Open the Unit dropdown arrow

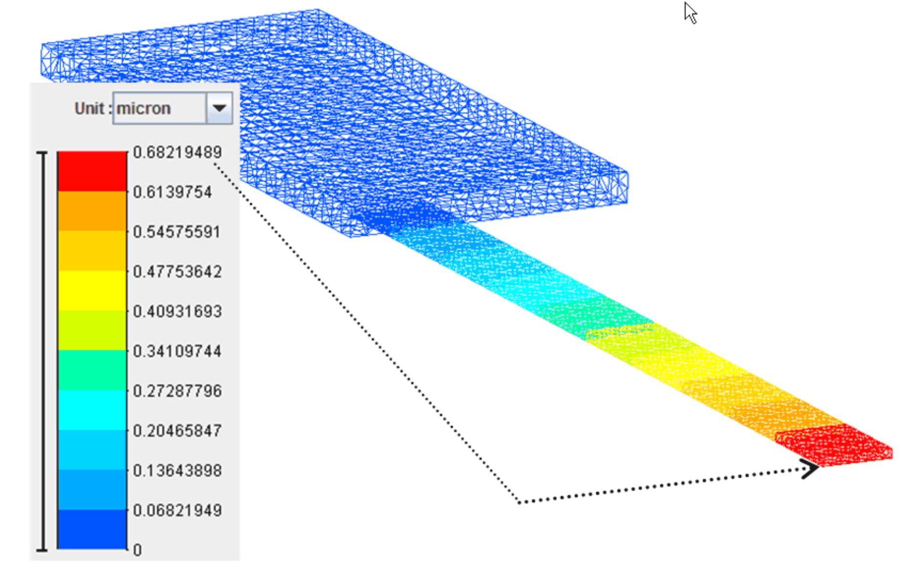point(219,108)
